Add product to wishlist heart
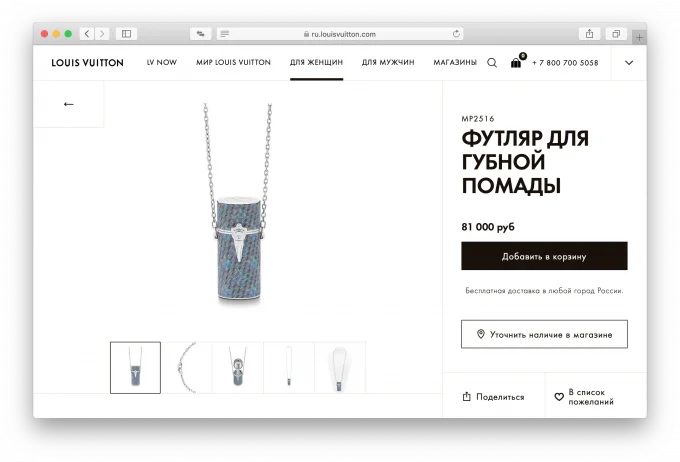680x462 pixels. [x=559, y=397]
